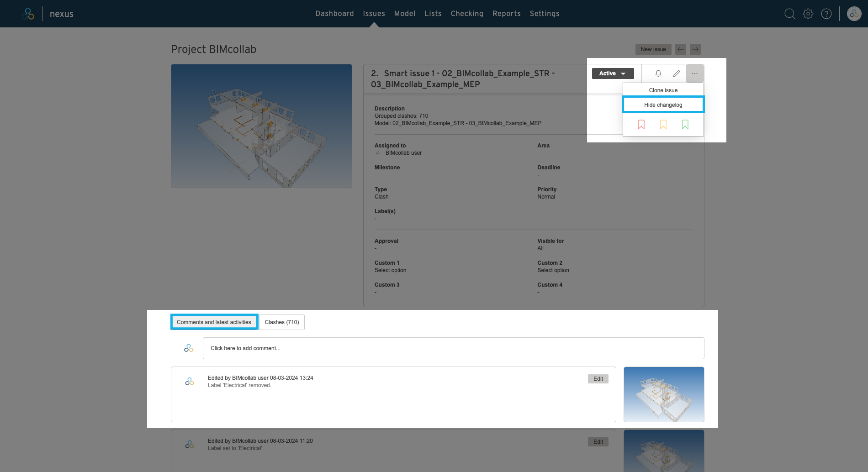Click the pencil edit issue icon
The image size is (868, 472).
(x=677, y=73)
